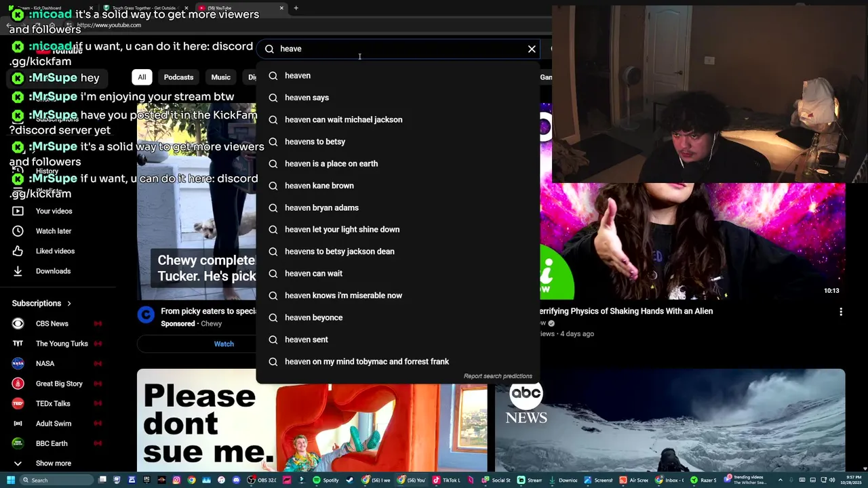868x488 pixels.
Task: Select 'heaven bryan adams' suggestion
Action: (x=398, y=207)
